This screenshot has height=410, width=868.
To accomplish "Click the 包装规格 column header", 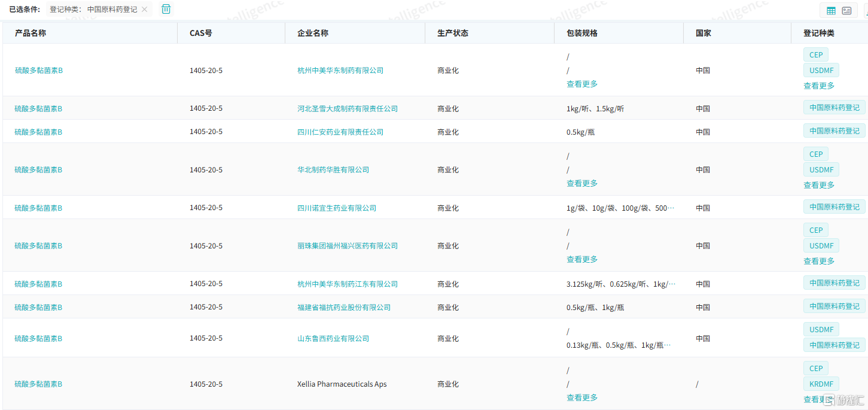I will pos(582,33).
